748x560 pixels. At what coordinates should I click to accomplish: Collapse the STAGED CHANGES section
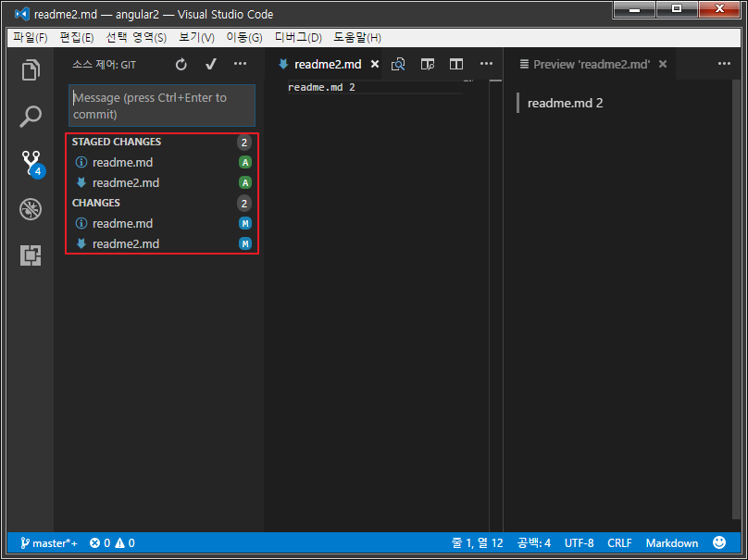tap(117, 143)
